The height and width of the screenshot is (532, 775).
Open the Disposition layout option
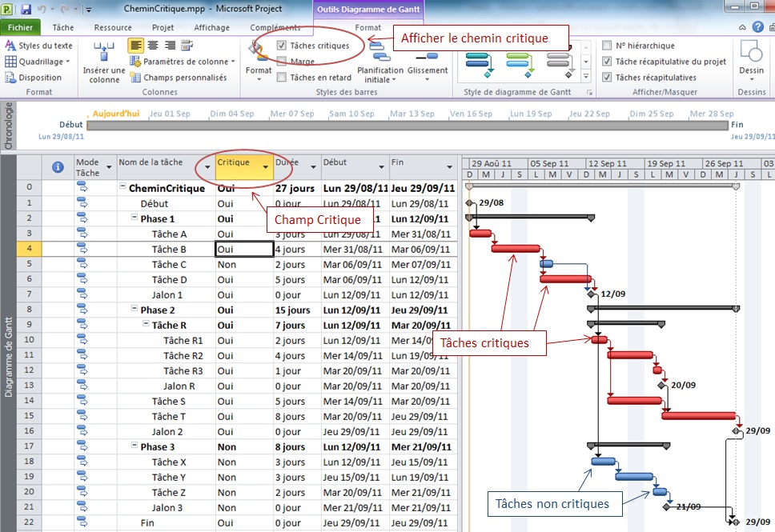pyautogui.click(x=33, y=78)
